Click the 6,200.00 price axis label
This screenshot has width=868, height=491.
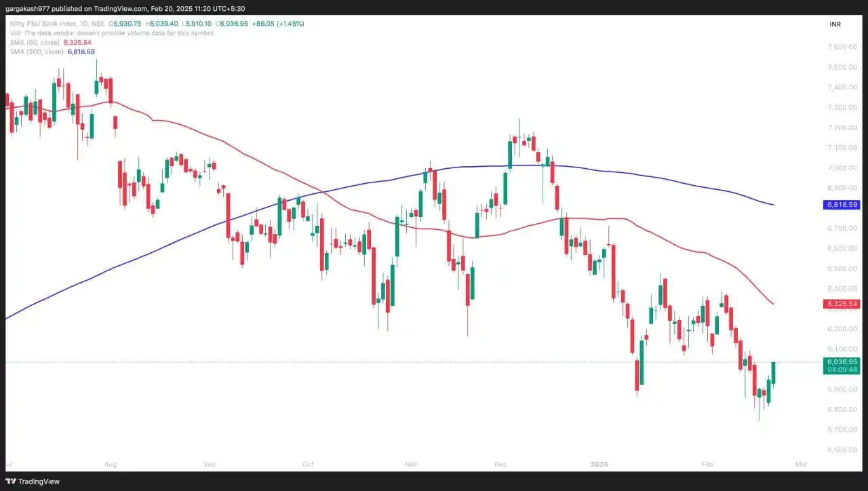pyautogui.click(x=842, y=329)
